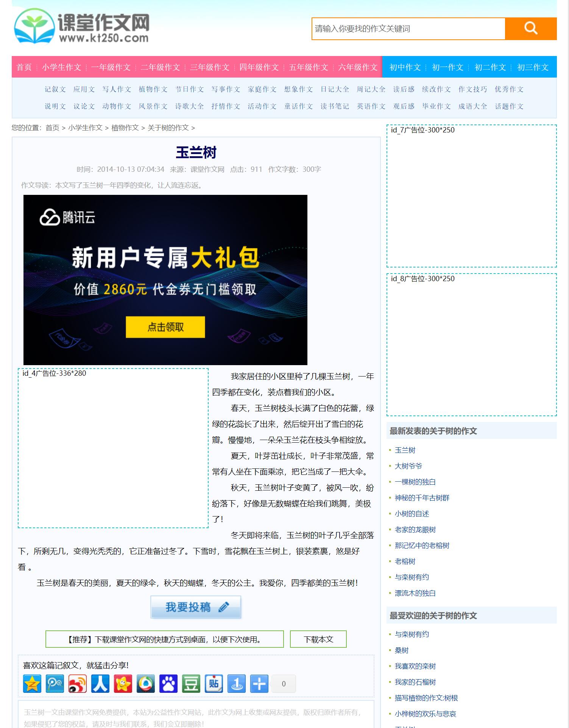Click the yellow 点击领取 ad button
Image resolution: width=569 pixels, height=728 pixels.
165,327
